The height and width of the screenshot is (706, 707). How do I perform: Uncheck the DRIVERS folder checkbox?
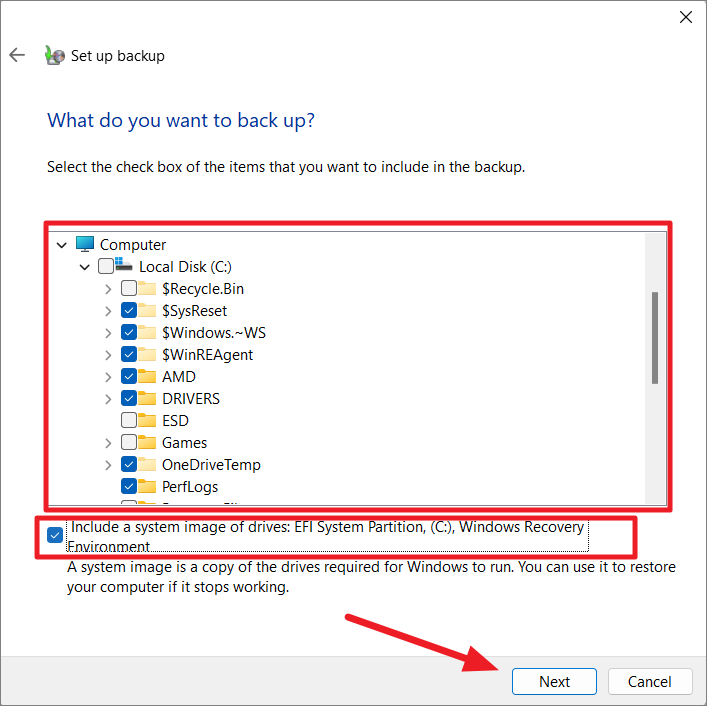click(129, 398)
